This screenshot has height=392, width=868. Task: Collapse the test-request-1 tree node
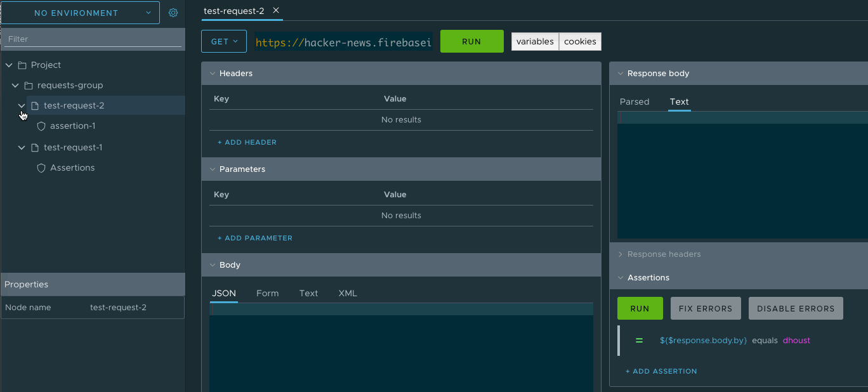(22, 148)
